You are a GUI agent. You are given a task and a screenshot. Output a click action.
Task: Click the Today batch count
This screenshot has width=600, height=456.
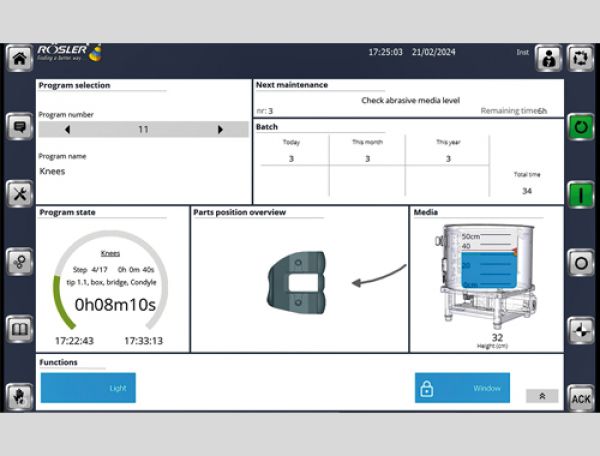click(291, 158)
